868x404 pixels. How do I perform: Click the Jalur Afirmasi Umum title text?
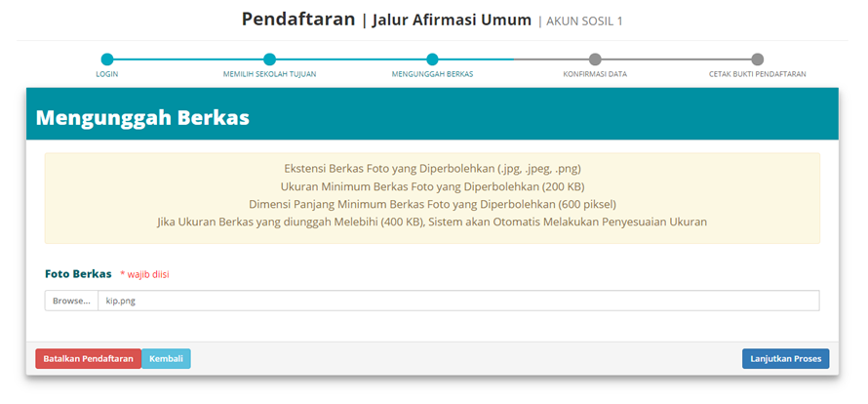452,20
